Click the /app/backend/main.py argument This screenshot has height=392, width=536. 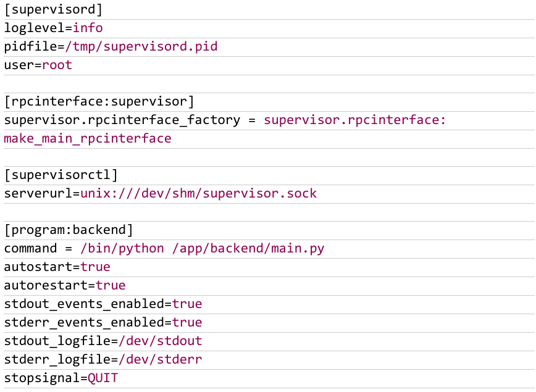point(248,248)
